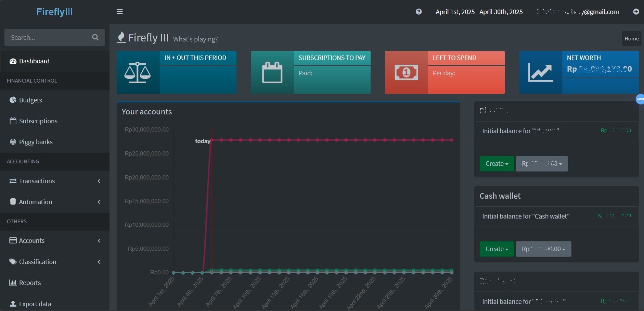The image size is (644, 311).
Task: Click the Subscriptions calendar icon
Action: click(x=13, y=121)
